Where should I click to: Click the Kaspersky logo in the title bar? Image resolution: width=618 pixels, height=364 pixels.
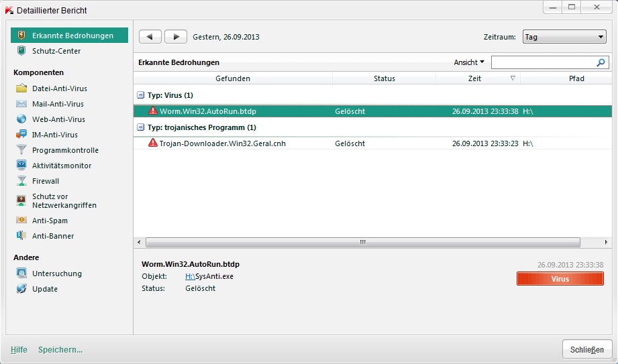tap(9, 10)
